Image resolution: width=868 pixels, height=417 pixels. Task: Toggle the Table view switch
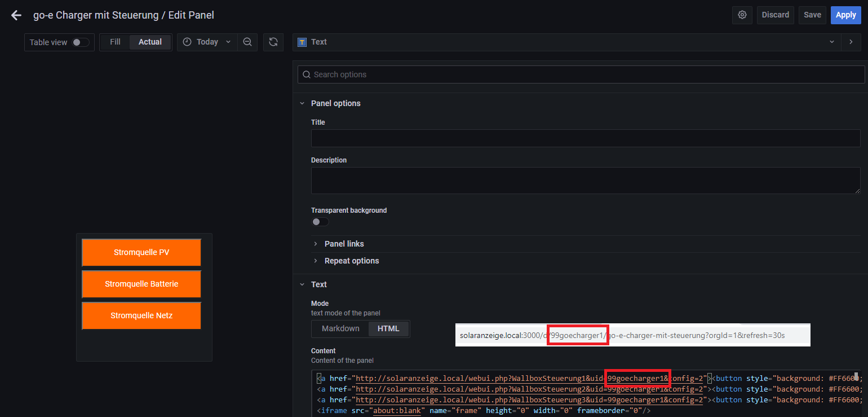80,42
